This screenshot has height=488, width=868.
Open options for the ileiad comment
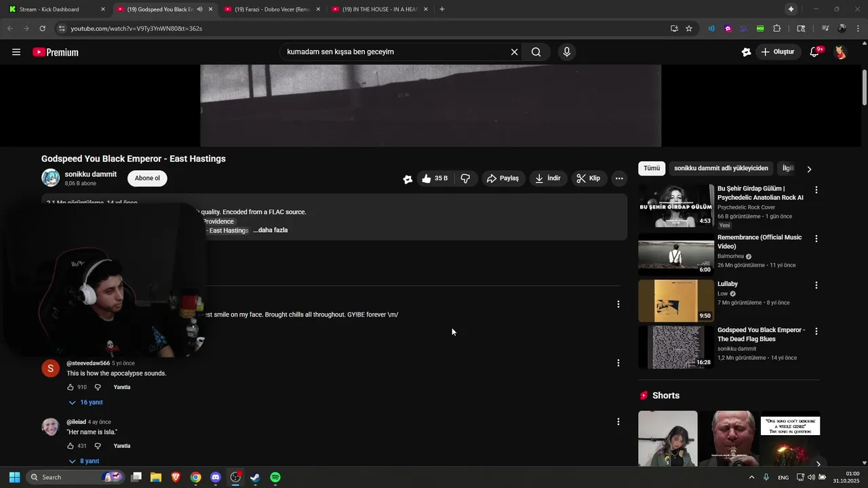point(618,422)
